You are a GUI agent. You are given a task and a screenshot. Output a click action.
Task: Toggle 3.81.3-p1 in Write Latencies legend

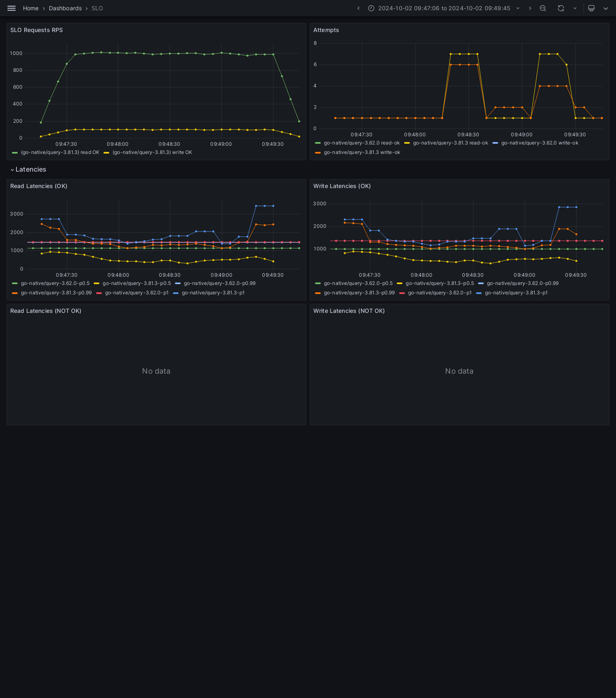coord(516,293)
